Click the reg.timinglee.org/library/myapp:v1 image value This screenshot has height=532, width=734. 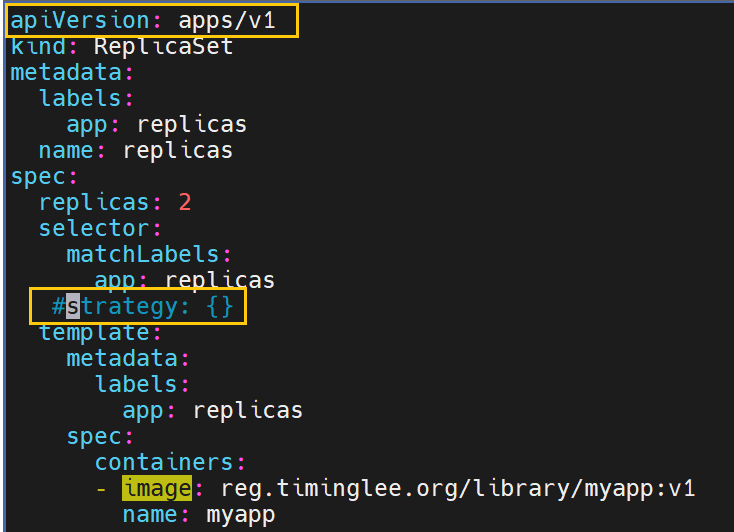tap(458, 488)
